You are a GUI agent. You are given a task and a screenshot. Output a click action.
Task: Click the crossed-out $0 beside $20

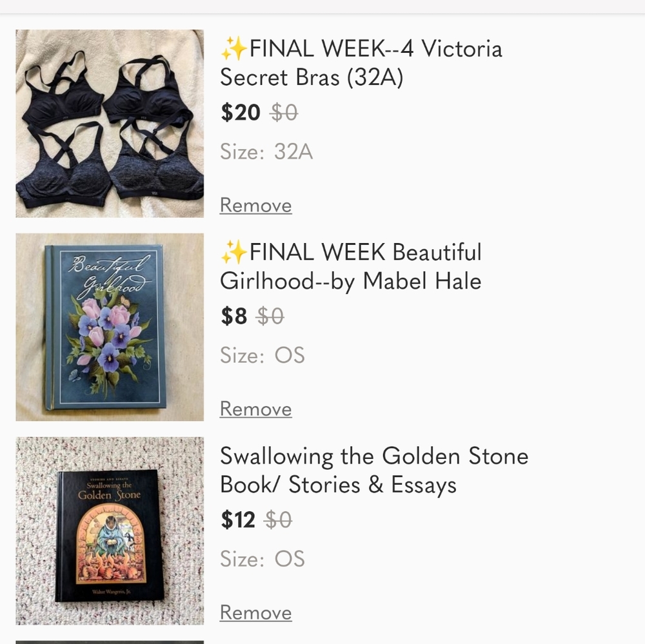coord(284,113)
